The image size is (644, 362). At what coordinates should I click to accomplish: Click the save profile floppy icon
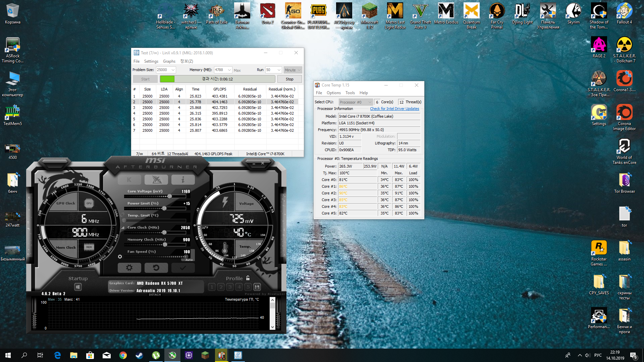coord(257,287)
